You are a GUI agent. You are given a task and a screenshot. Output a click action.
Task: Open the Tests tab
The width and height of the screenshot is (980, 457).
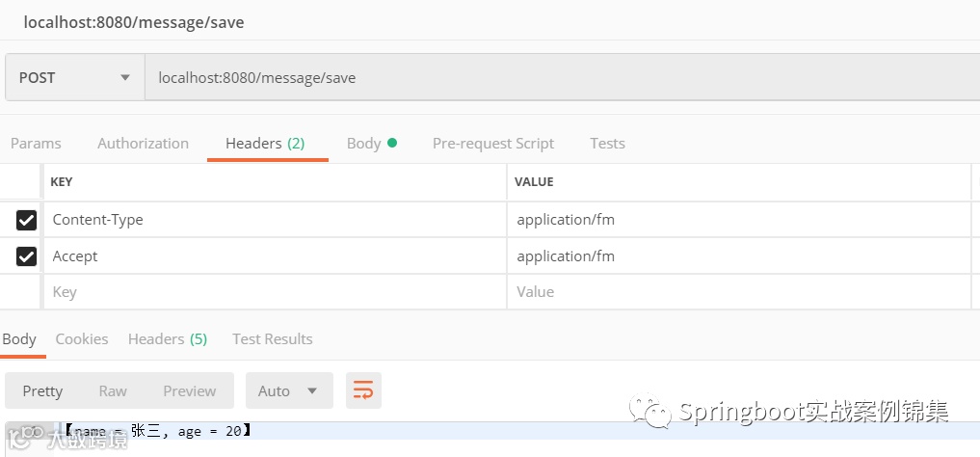[607, 143]
